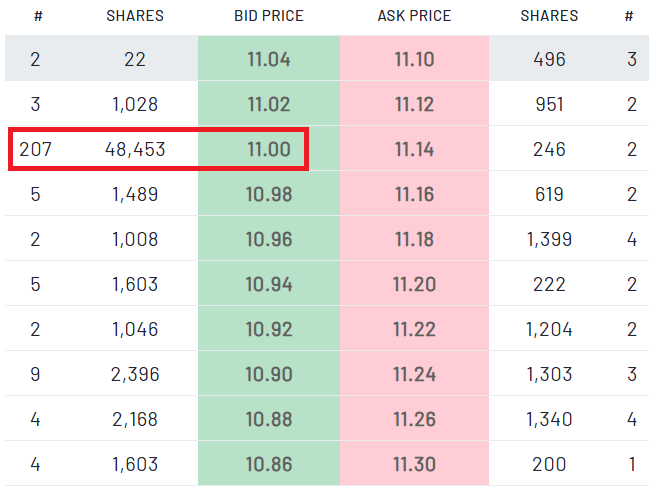Click the 1,399 ask shares cell

coord(549,239)
